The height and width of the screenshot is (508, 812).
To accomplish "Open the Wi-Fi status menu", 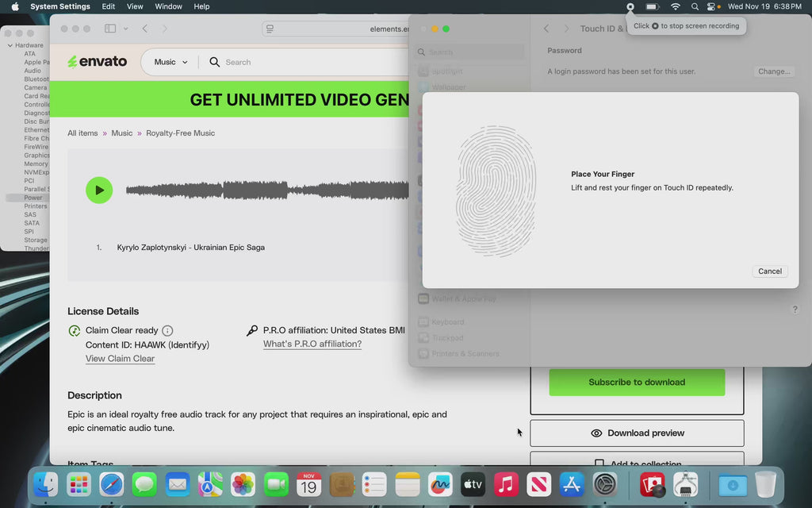I will pyautogui.click(x=675, y=6).
